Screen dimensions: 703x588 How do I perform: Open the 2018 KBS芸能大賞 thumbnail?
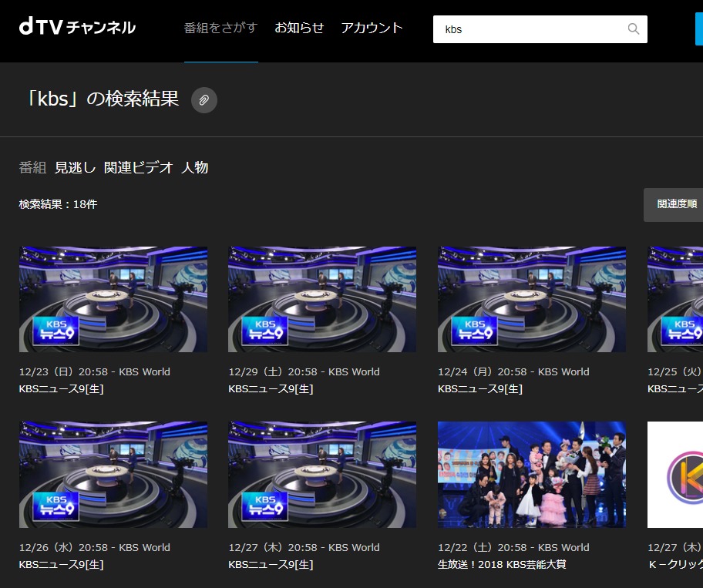[532, 475]
